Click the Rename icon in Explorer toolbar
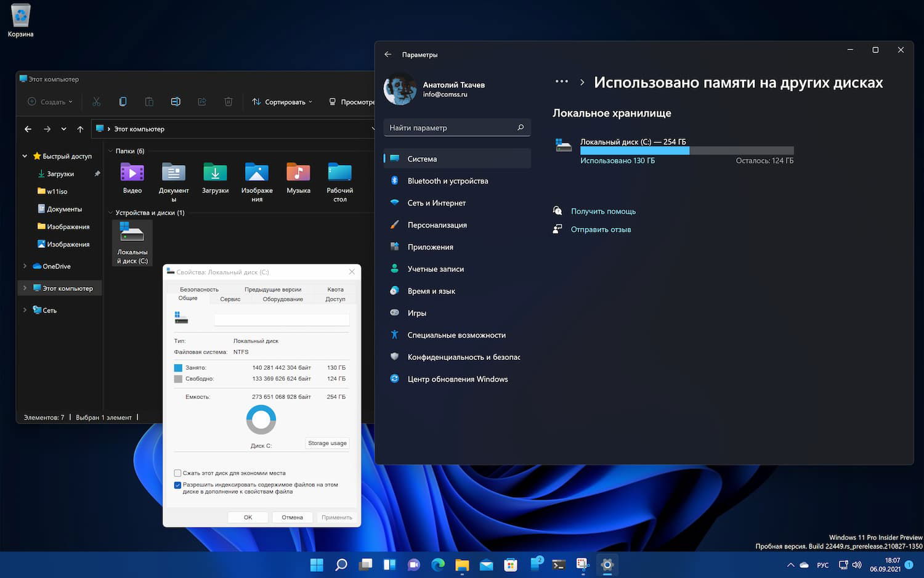Screen dimensions: 924x578 [x=176, y=102]
